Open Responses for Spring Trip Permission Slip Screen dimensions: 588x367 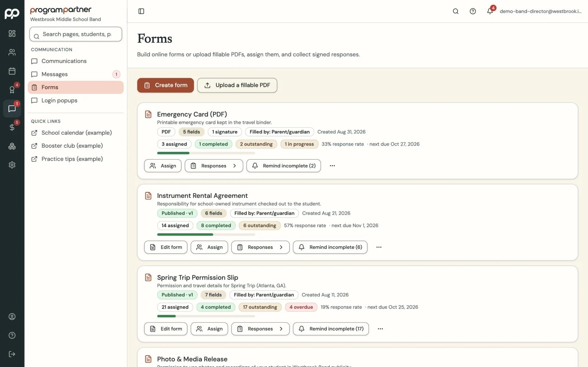click(260, 329)
